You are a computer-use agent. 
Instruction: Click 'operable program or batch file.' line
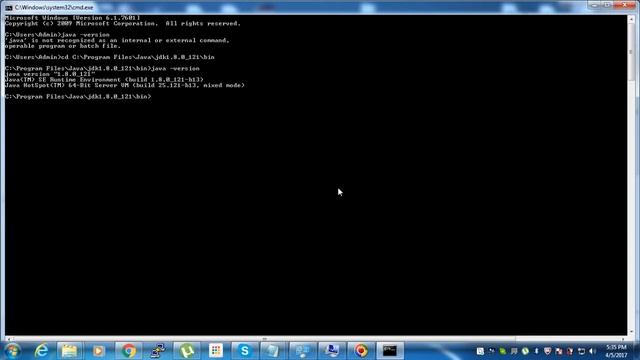pyautogui.click(x=63, y=46)
